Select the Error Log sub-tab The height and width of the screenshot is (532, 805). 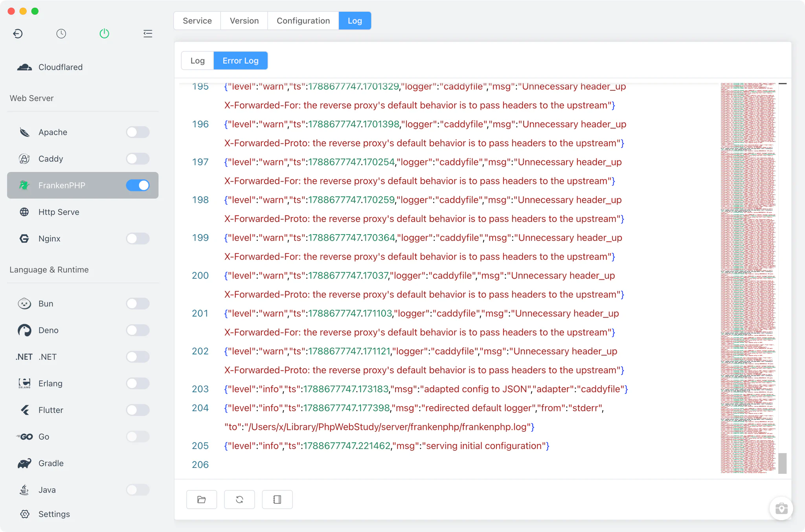coord(241,61)
